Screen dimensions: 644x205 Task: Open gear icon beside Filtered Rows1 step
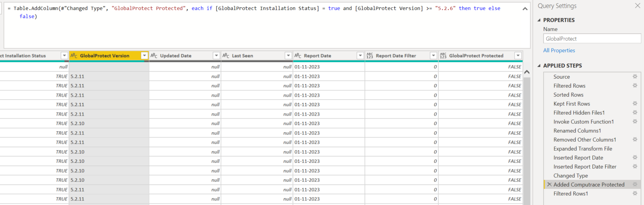(x=635, y=194)
